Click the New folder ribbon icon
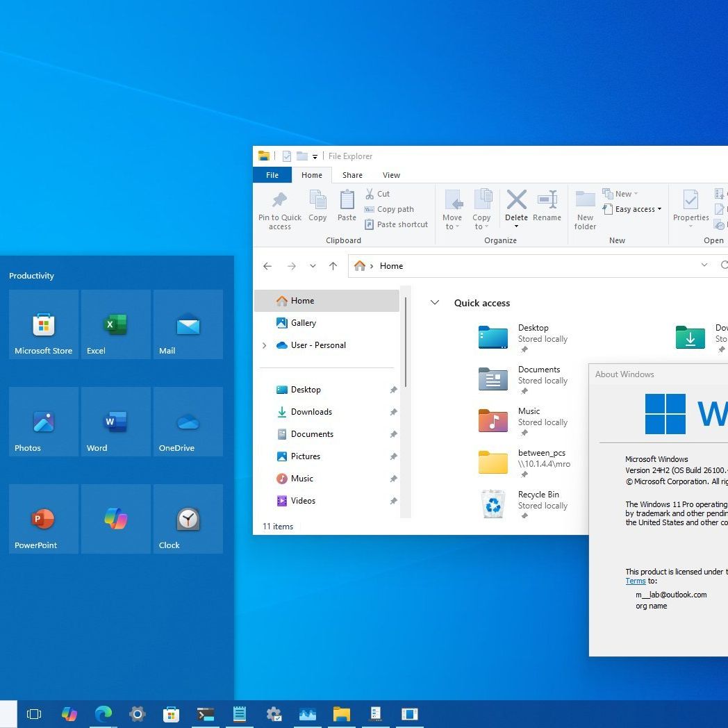The height and width of the screenshot is (728, 728). point(585,200)
